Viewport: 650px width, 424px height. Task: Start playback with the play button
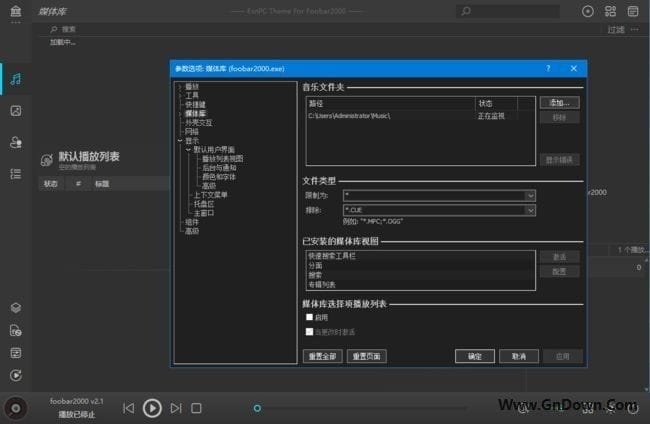152,408
